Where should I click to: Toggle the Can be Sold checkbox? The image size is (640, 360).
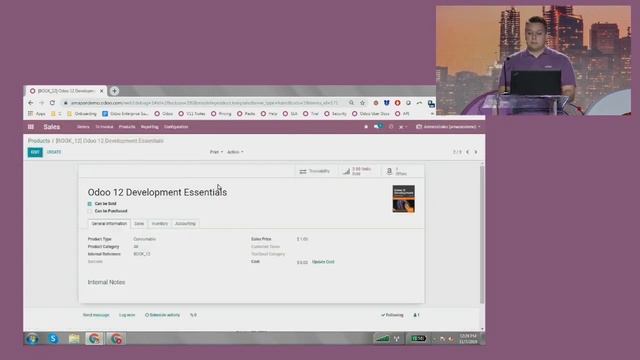[90, 204]
